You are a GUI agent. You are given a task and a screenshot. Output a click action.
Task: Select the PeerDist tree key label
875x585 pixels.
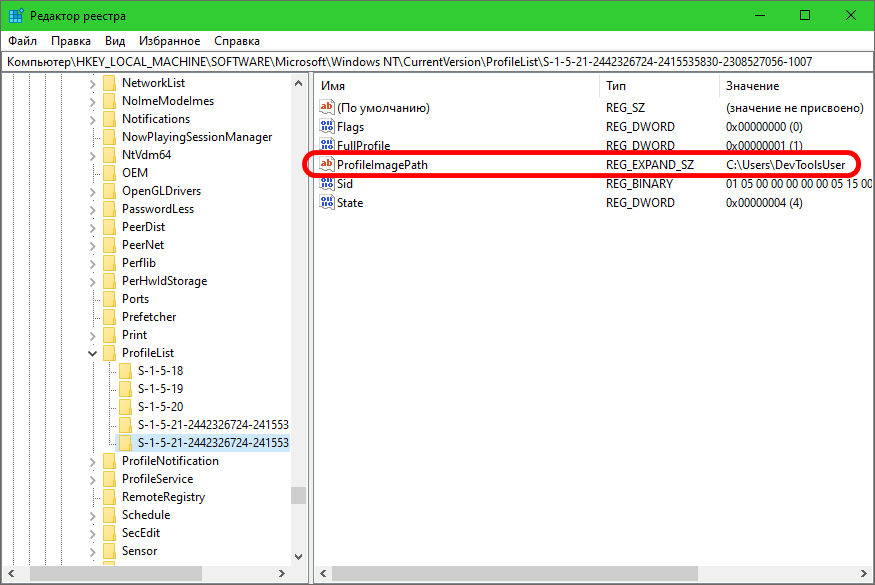point(143,227)
